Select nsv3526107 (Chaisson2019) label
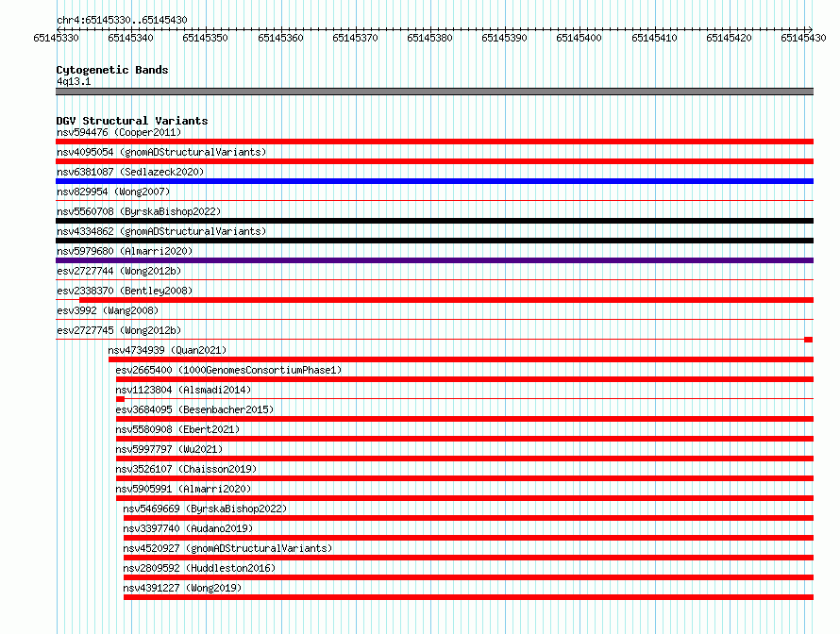The width and height of the screenshot is (840, 634). (186, 469)
